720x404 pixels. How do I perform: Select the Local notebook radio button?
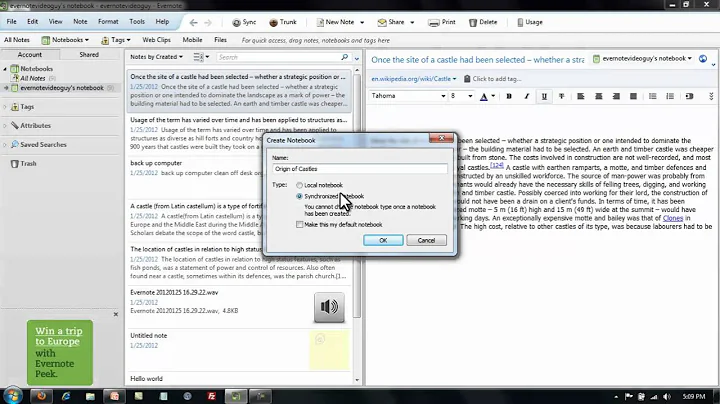tap(299, 185)
